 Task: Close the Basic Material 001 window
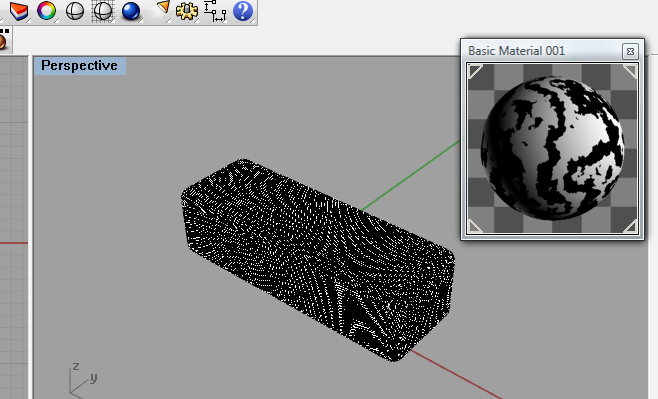point(630,51)
